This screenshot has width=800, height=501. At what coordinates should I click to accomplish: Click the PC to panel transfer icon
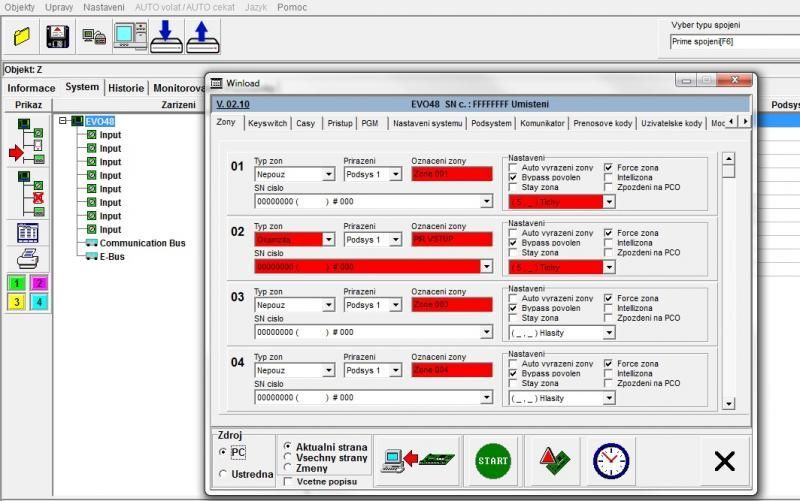click(x=417, y=461)
